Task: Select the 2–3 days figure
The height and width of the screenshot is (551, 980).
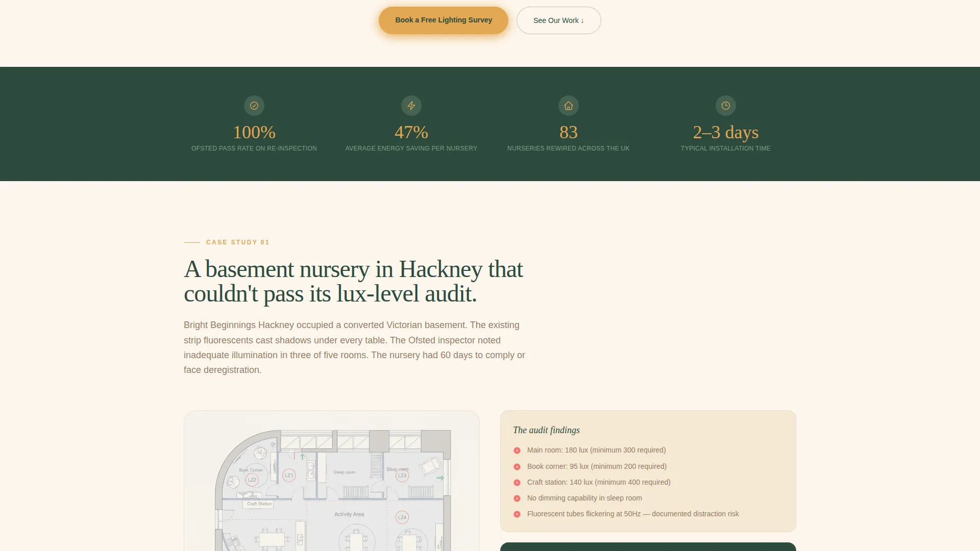Action: [726, 132]
